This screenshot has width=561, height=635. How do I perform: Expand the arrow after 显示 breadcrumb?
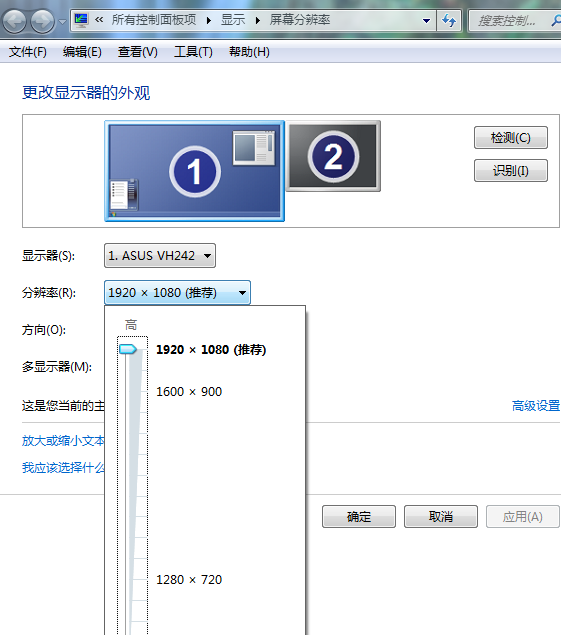[x=258, y=20]
